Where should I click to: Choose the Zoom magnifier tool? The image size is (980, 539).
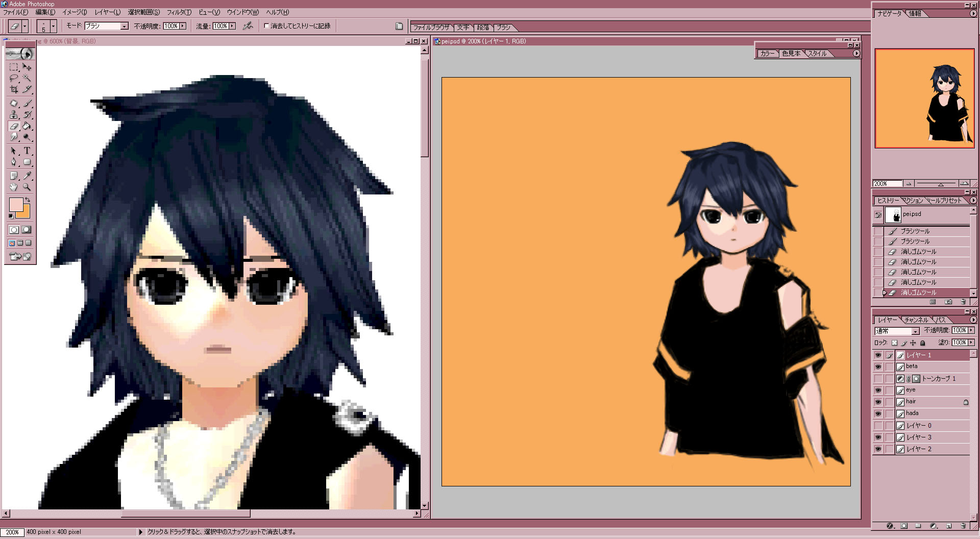(x=27, y=187)
